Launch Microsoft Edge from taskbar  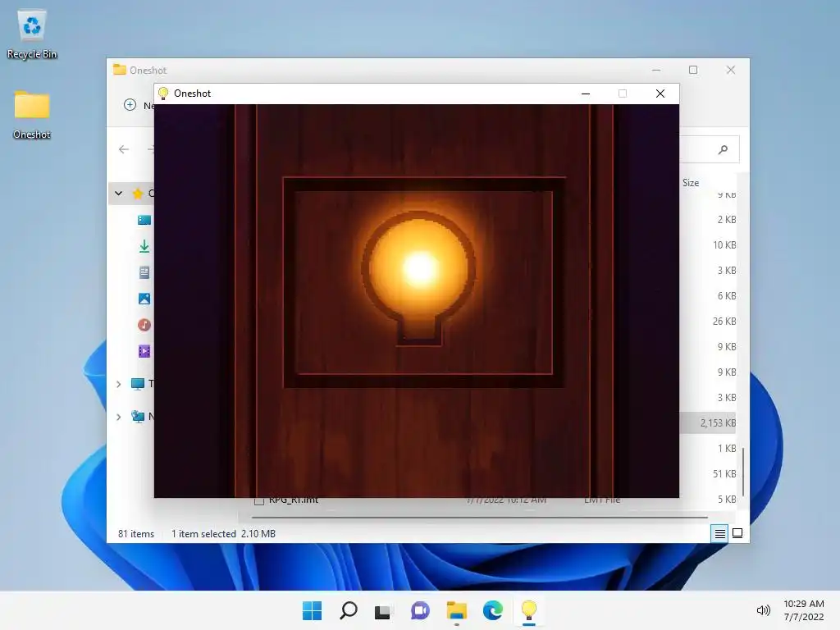point(492,610)
